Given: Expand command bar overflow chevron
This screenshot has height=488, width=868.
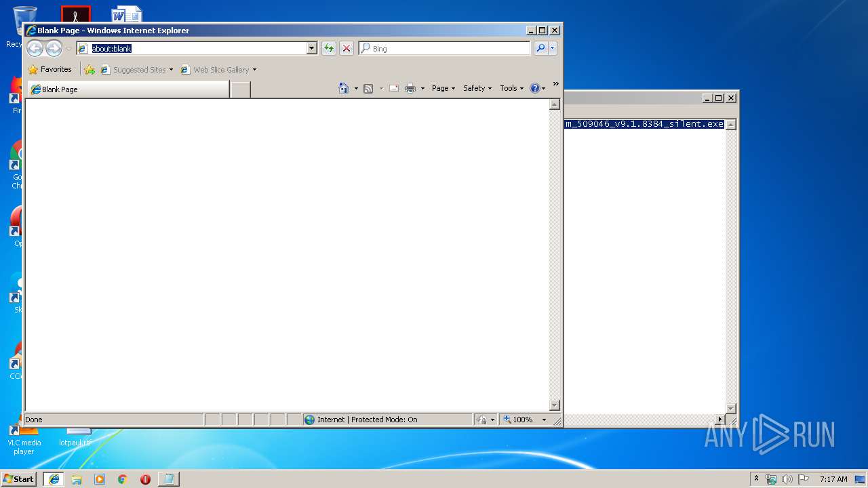Looking at the screenshot, I should pos(555,84).
